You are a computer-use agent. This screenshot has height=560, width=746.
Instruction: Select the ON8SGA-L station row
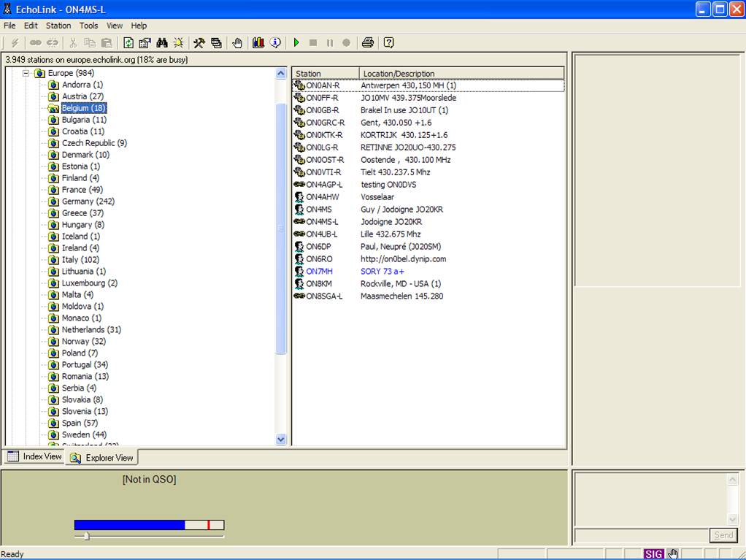click(x=428, y=296)
